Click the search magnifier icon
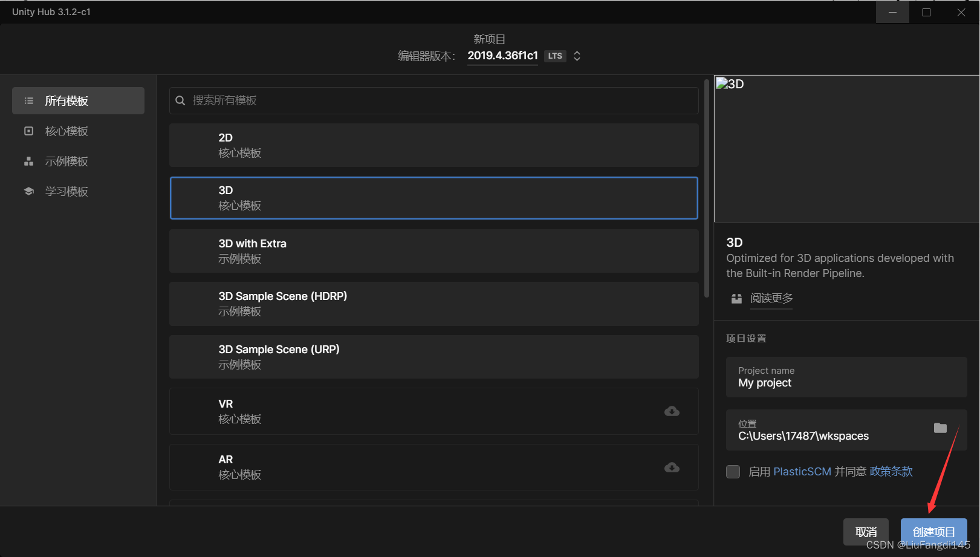The height and width of the screenshot is (557, 980). point(180,100)
